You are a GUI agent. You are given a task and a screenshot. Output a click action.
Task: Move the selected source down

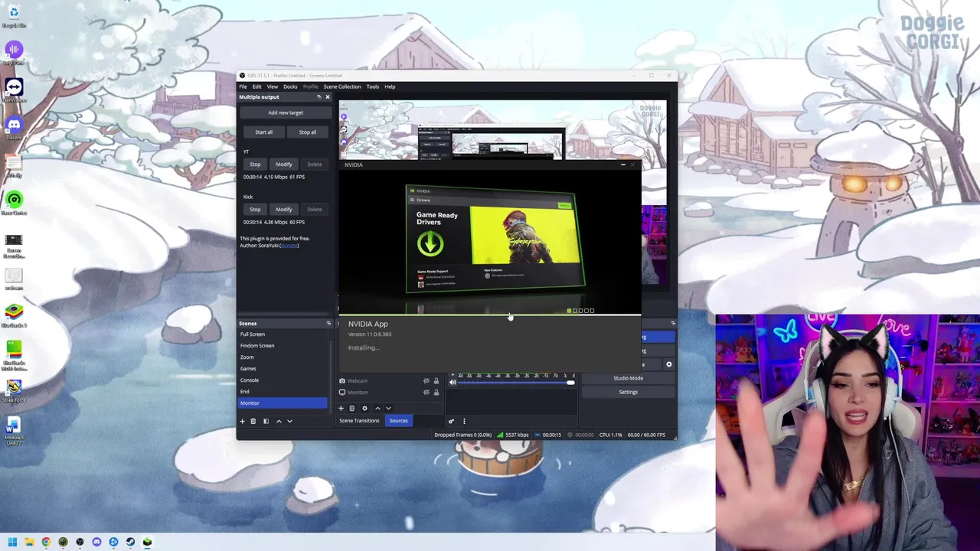pos(388,408)
